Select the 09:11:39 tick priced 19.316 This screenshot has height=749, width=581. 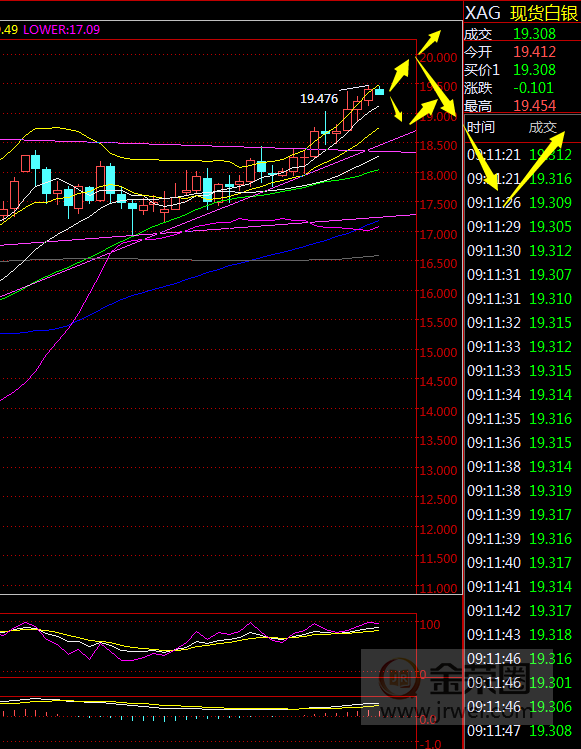pos(519,538)
